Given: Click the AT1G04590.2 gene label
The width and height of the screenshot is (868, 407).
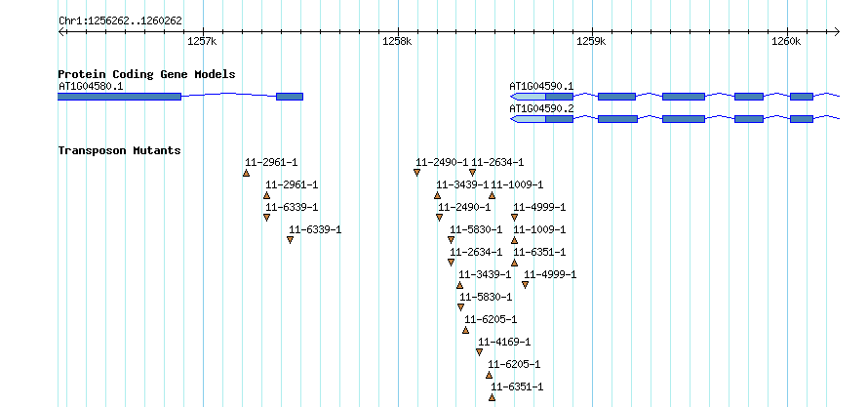Looking at the screenshot, I should [541, 108].
